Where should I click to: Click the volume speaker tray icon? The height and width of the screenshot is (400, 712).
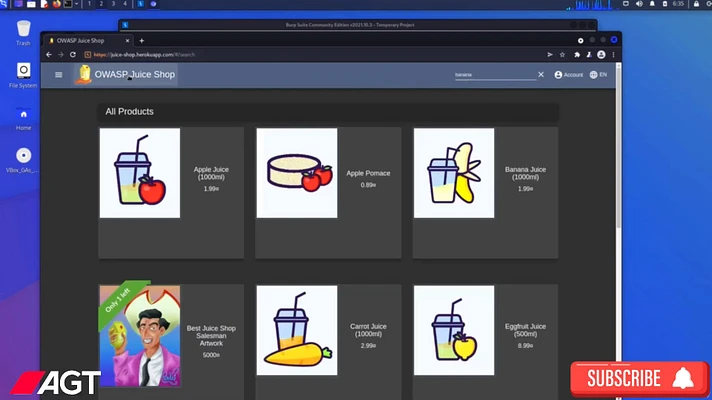tap(639, 4)
